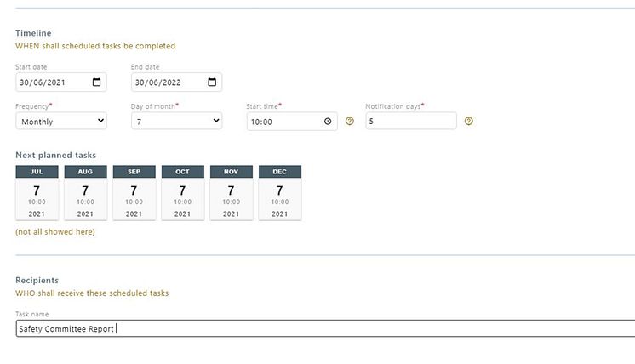This screenshot has height=364, width=635.
Task: Select the AUG 7 planned task card
Action: 85,192
